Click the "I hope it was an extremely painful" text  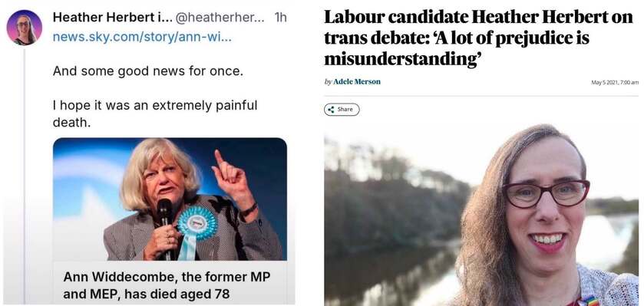(155, 105)
